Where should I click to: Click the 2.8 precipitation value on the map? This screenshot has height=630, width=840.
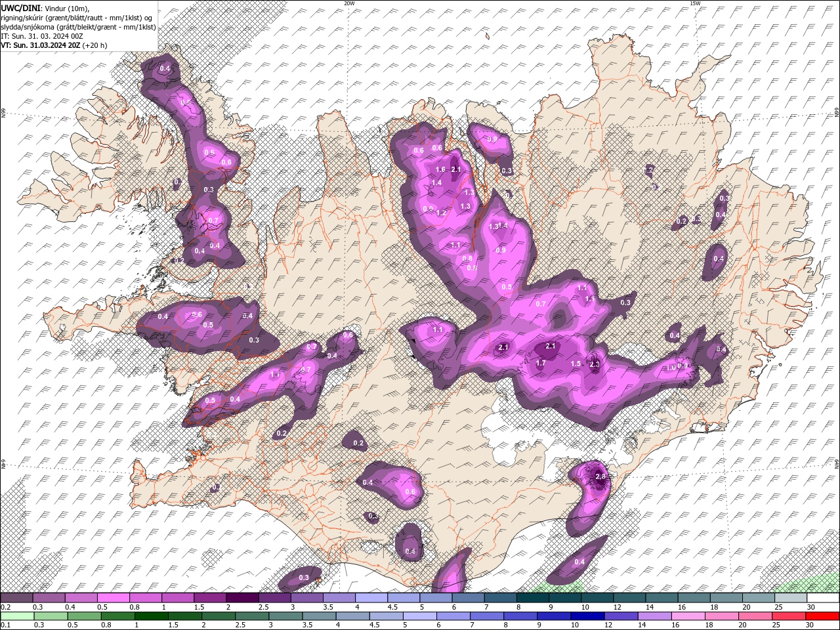[600, 476]
